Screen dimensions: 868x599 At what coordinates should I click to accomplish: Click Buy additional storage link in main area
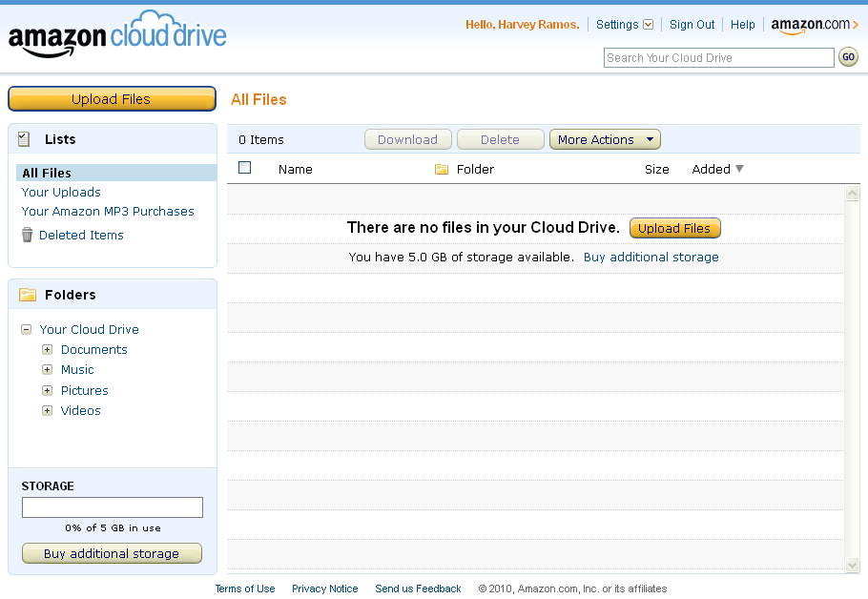(651, 257)
